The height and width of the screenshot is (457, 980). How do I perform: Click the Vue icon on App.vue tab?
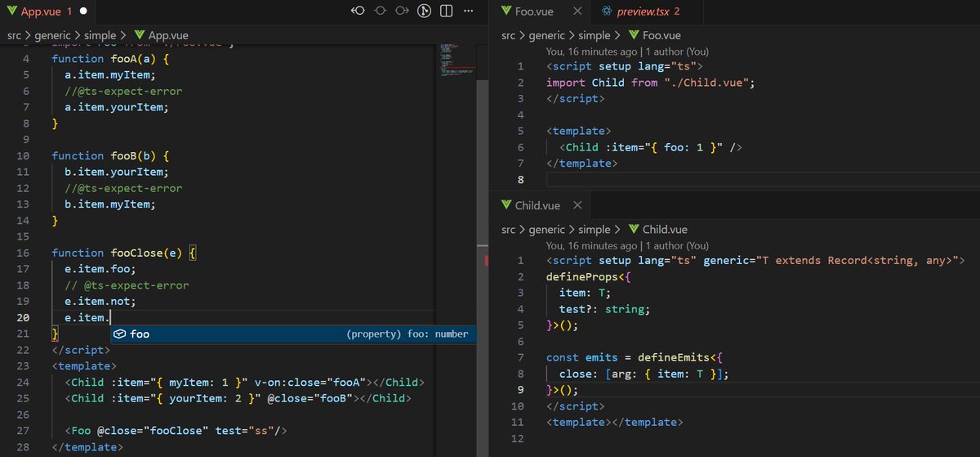point(11,12)
